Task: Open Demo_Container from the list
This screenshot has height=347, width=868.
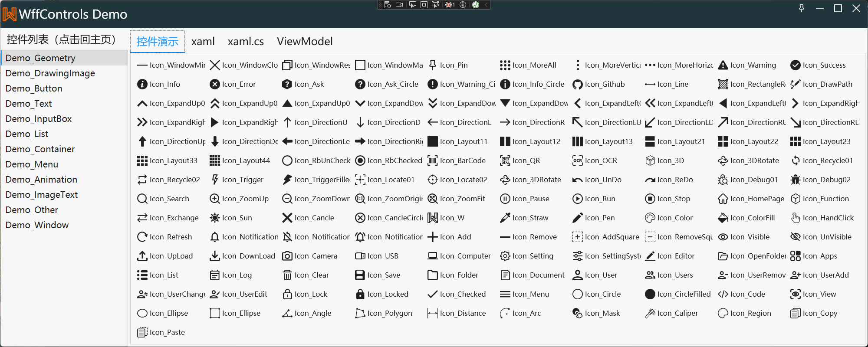Action: pyautogui.click(x=64, y=149)
